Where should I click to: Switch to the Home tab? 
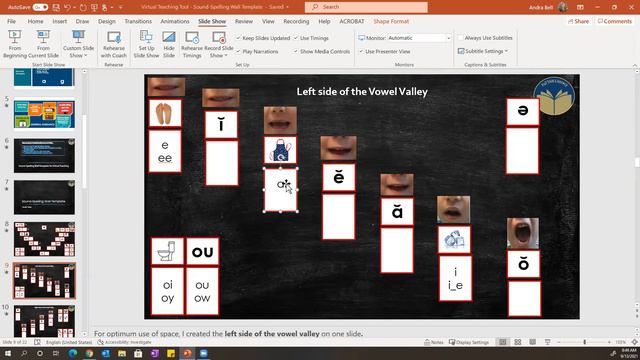click(36, 21)
